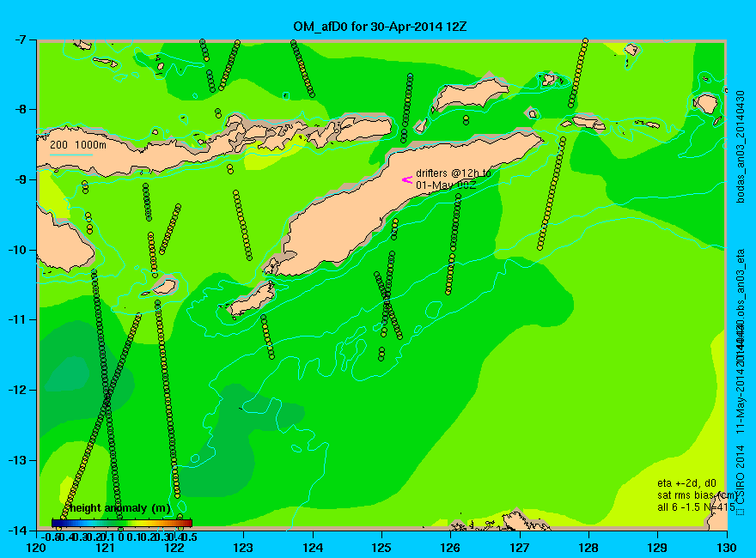Click the vertical "bodas_an03_20140430" label
Screen dimensions: 756x558
coord(741,147)
